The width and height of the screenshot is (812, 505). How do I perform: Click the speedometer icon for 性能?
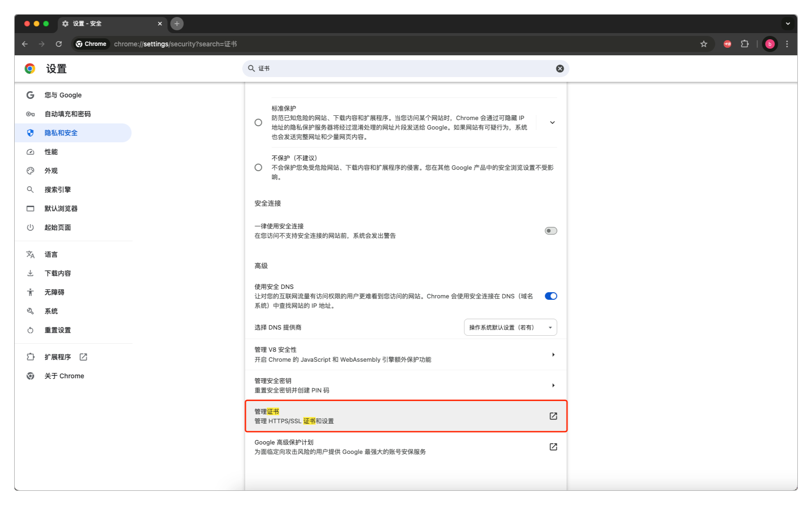tap(30, 152)
